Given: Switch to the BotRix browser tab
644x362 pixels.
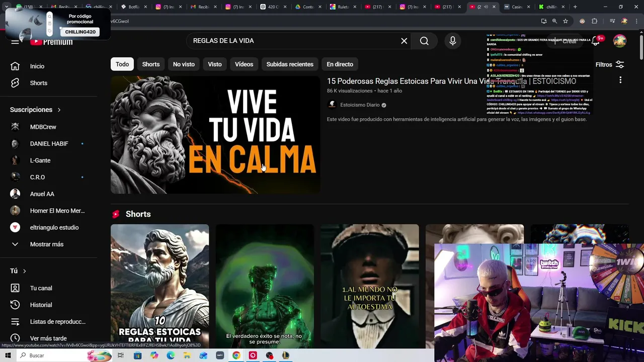Looking at the screenshot, I should click(x=133, y=7).
